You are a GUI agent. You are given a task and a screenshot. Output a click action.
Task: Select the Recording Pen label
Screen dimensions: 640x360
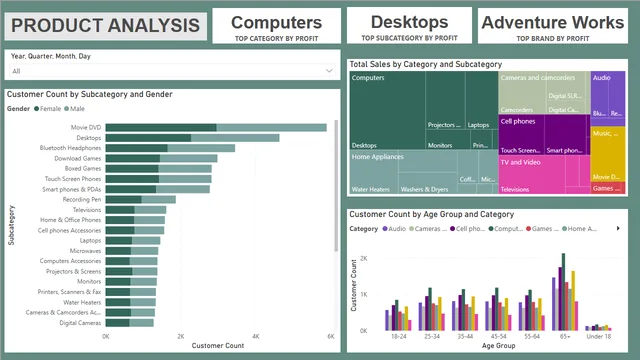click(82, 199)
